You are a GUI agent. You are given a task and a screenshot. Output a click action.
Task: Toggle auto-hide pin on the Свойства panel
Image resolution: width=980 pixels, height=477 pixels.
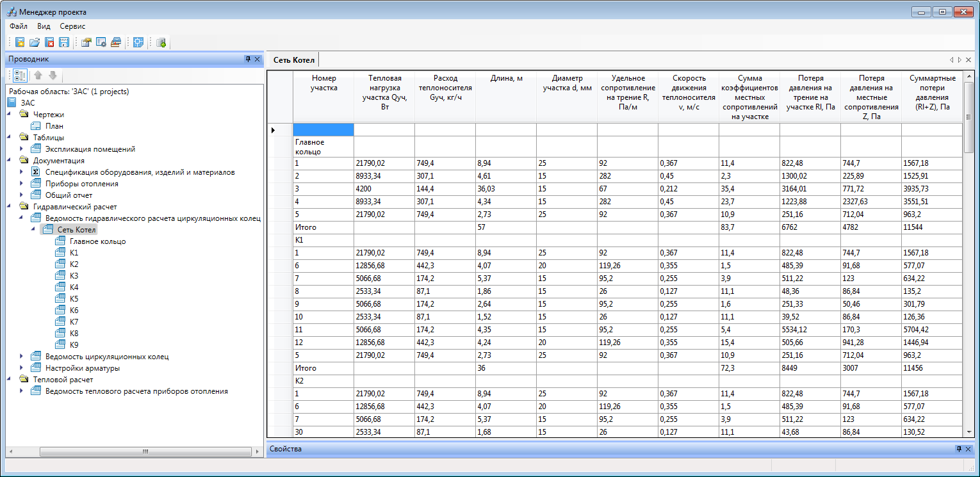[959, 449]
